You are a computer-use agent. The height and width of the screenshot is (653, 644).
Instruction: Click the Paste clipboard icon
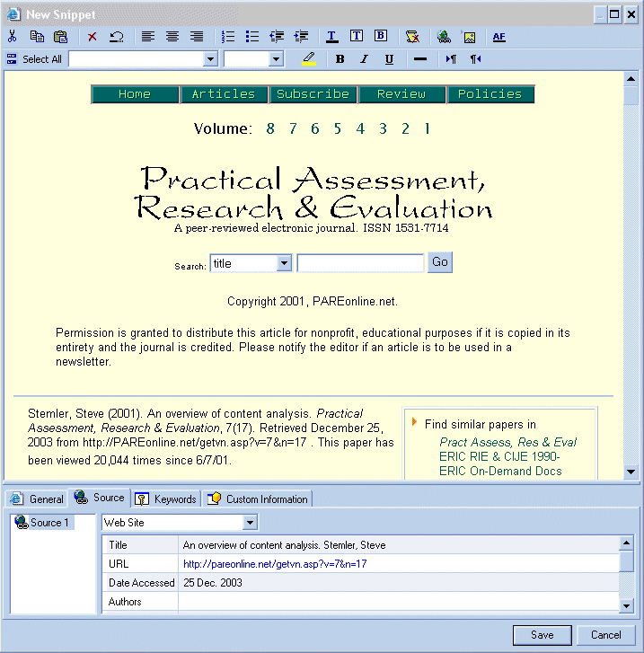(61, 37)
